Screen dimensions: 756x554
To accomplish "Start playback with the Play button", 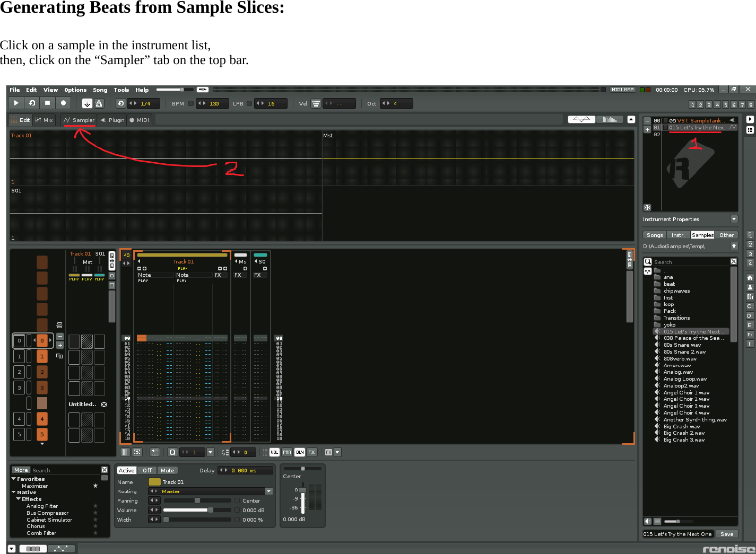I will 16,103.
